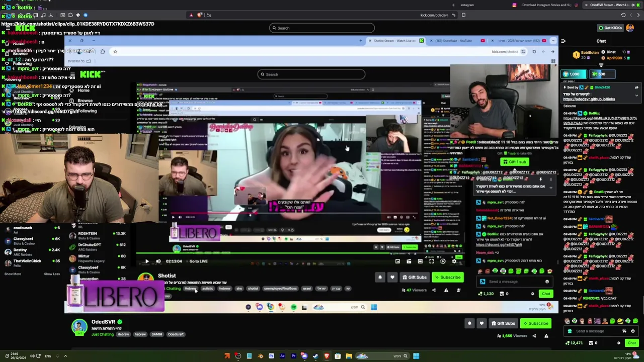Viewport: 644px width, 362px height.
Task: Report OdedSVR stream with warning icon
Action: (546, 336)
